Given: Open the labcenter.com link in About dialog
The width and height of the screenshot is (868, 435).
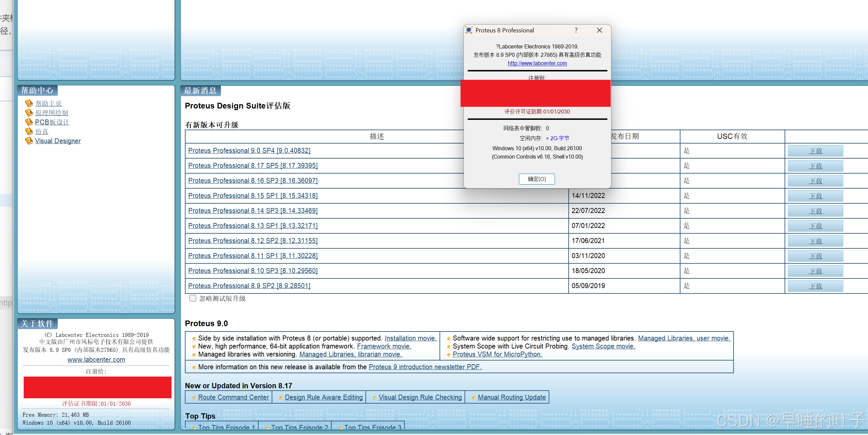Looking at the screenshot, I should tap(537, 63).
